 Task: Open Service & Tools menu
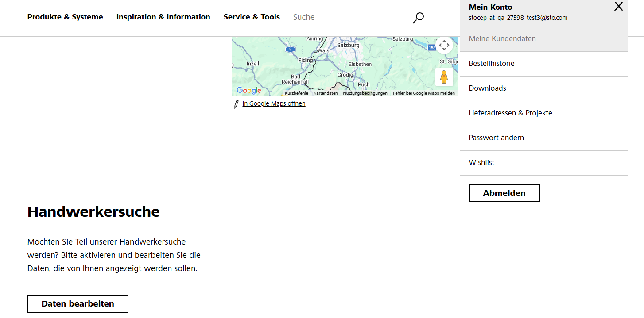[252, 17]
